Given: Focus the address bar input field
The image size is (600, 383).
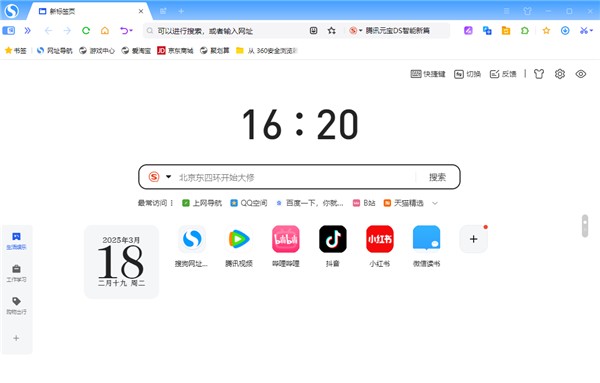Looking at the screenshot, I should [x=226, y=31].
